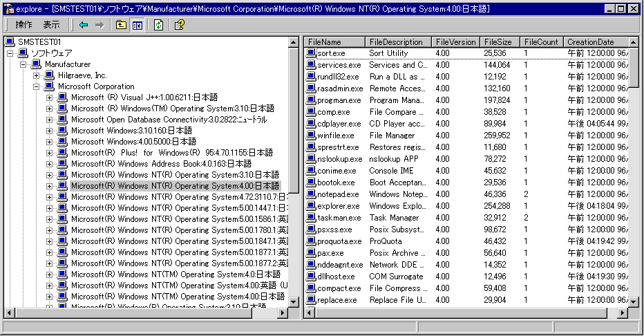Sort by the FileDescription column header
This screenshot has width=644, height=336.
398,42
